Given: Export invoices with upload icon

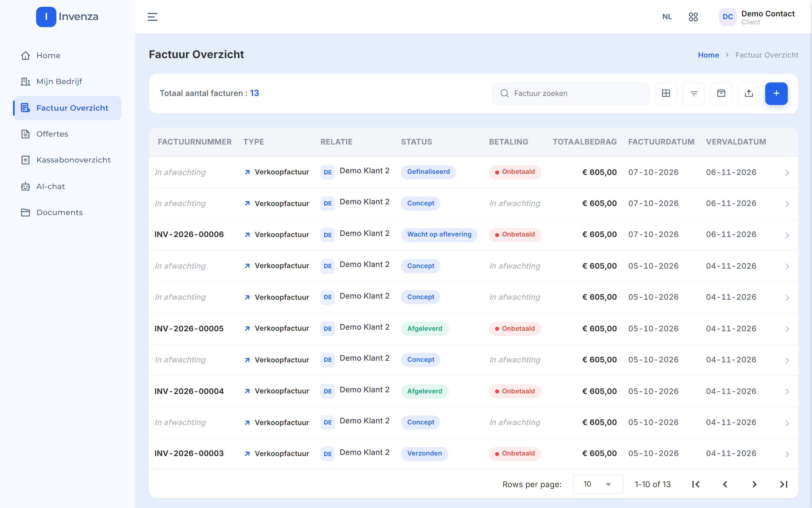Looking at the screenshot, I should click(x=749, y=93).
